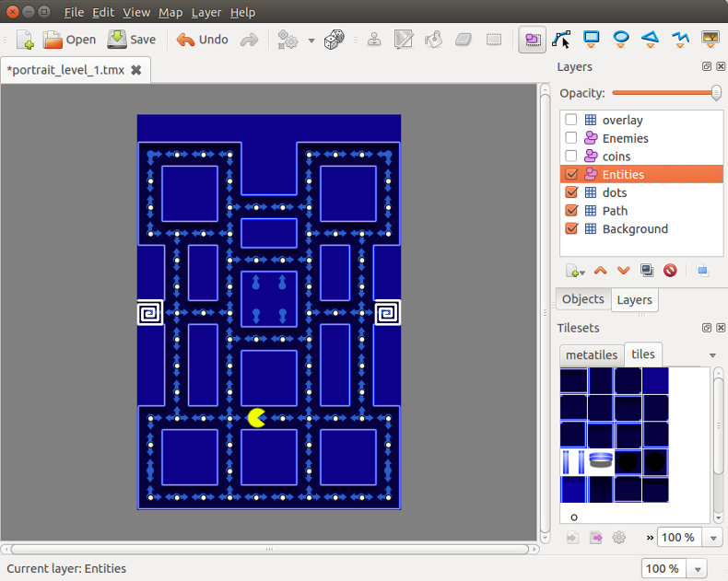Click the Pac-Man entity on the map
Screen dimensions: 728x581
(256, 418)
